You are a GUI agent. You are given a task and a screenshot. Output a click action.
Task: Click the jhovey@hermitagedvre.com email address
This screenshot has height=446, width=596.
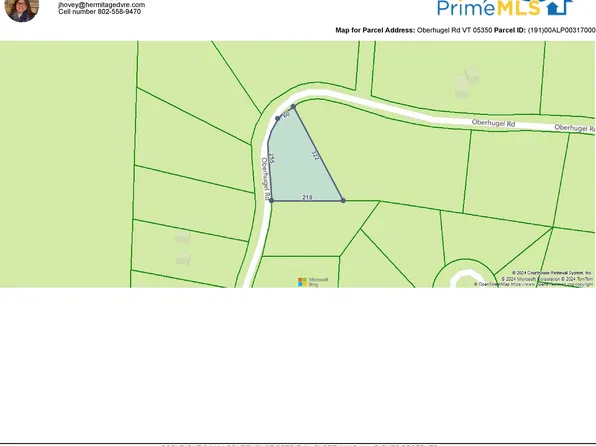click(101, 5)
